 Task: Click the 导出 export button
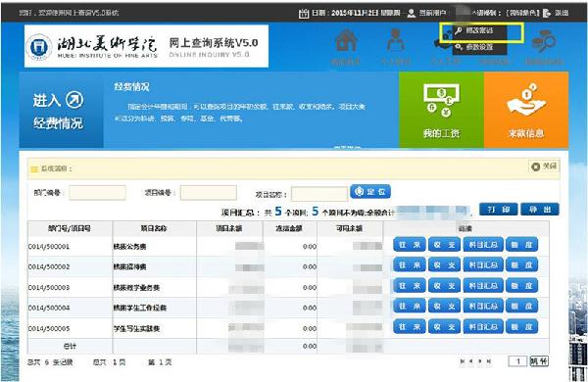pyautogui.click(x=540, y=210)
